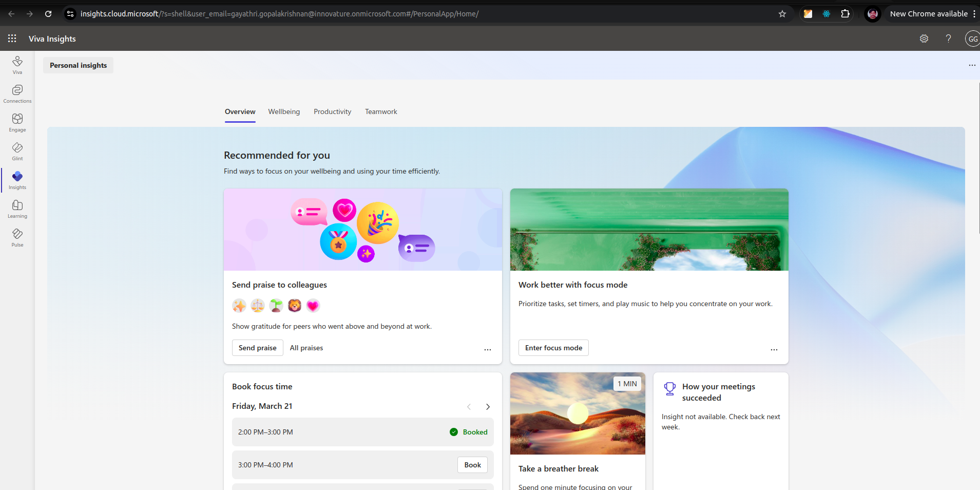Open Viva Insights settings gear
This screenshot has width=980, height=490.
point(924,39)
